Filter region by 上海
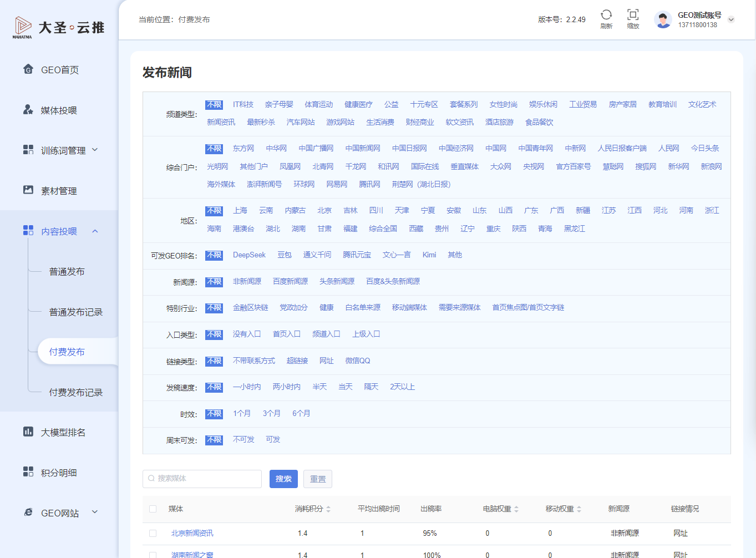The image size is (756, 558). pos(240,211)
